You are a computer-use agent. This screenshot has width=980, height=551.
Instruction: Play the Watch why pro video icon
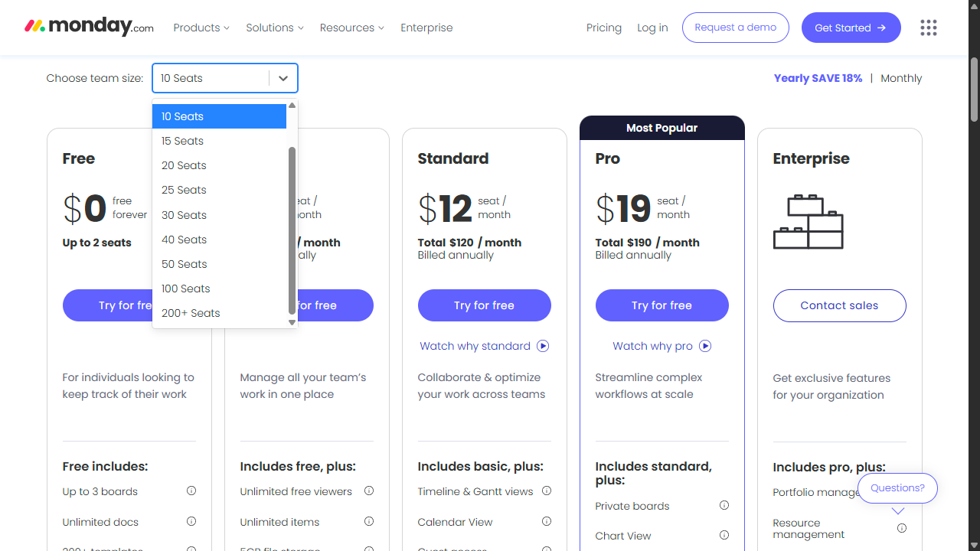[705, 346]
